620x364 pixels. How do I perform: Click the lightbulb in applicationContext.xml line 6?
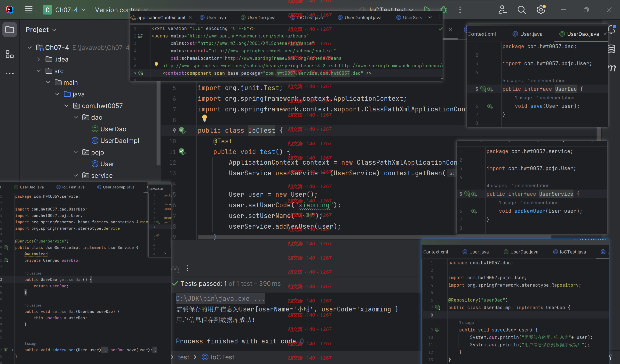[156, 64]
